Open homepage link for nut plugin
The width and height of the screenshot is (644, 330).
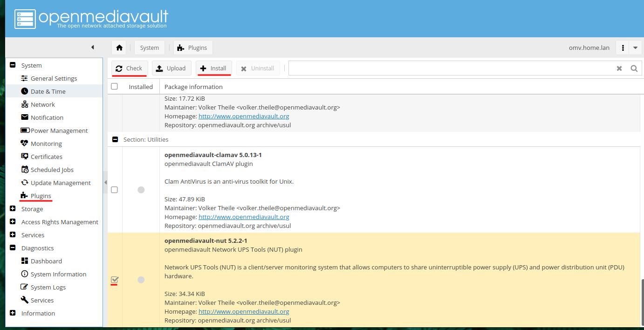(244, 311)
